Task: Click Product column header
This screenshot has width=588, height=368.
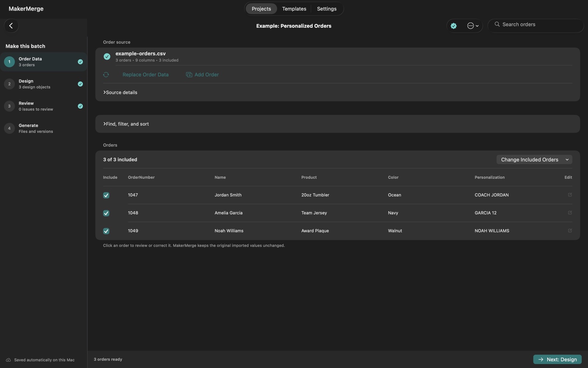Action: (309, 177)
